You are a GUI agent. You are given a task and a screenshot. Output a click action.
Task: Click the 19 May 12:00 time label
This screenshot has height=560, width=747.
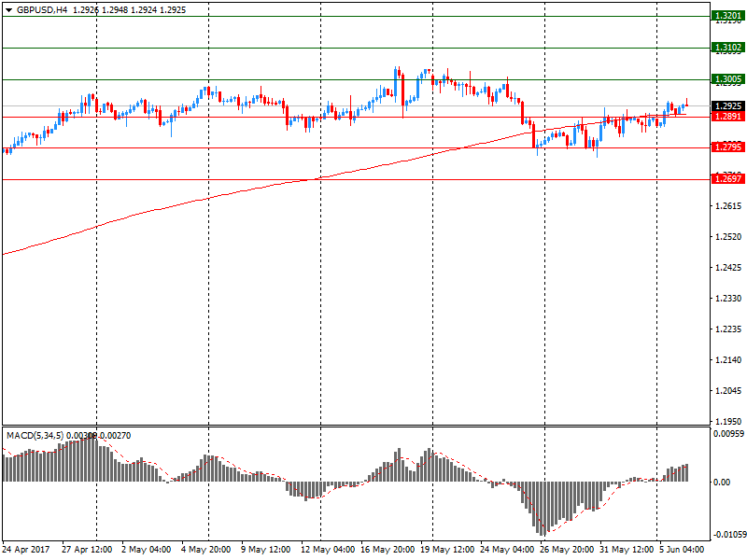click(447, 550)
